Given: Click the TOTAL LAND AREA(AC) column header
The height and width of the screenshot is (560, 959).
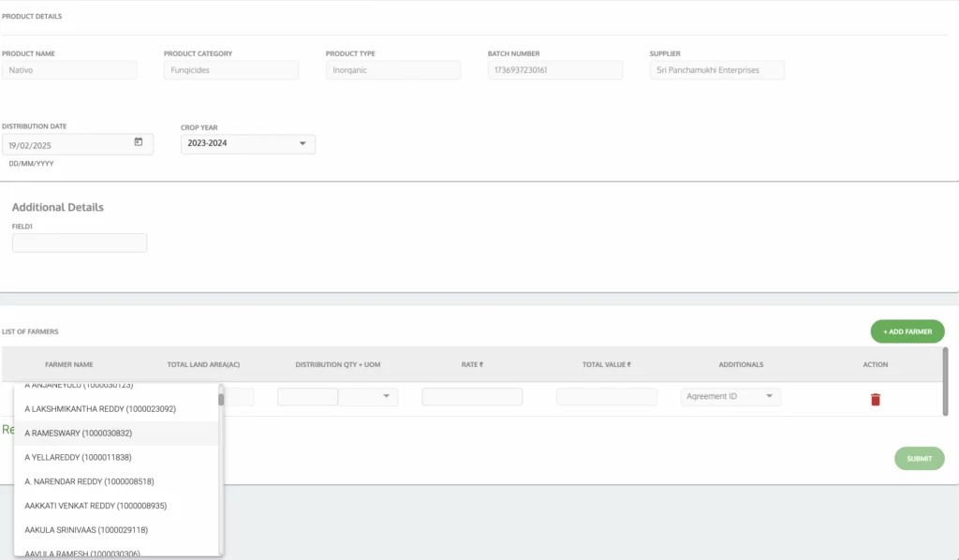Looking at the screenshot, I should (x=203, y=364).
